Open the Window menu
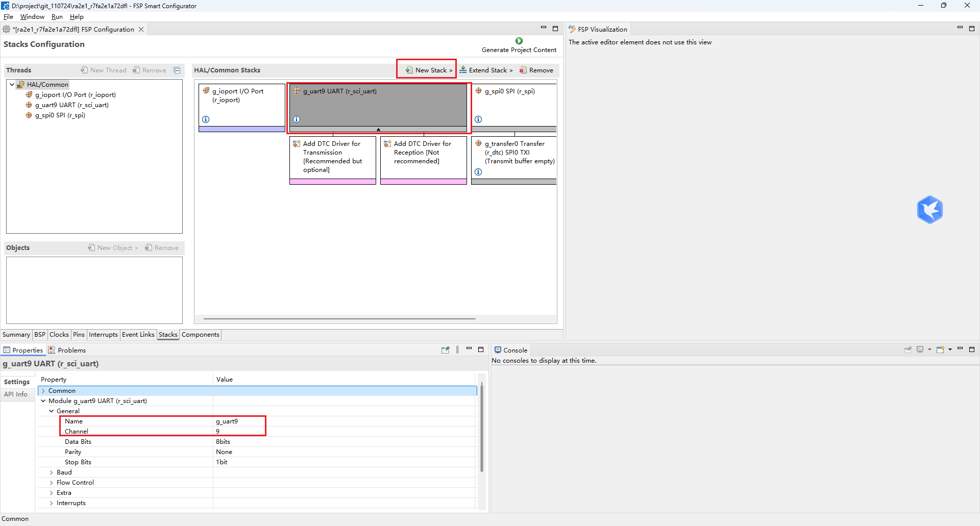 [x=32, y=17]
